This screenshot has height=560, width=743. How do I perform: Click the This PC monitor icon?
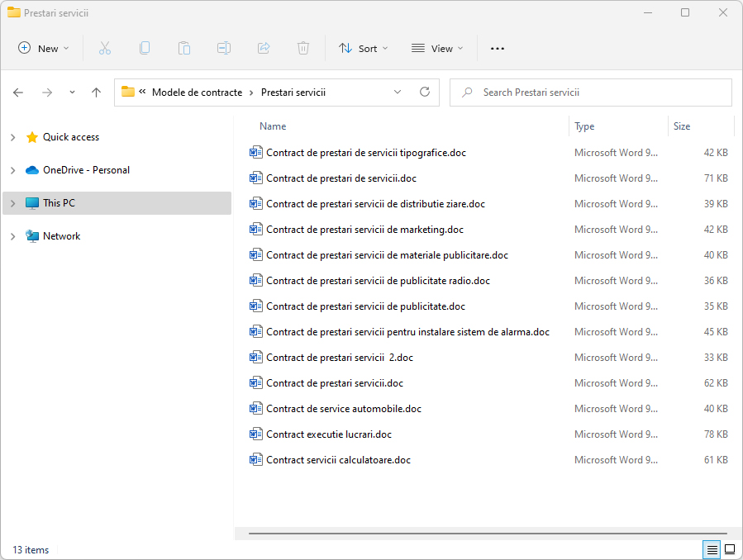(x=32, y=203)
